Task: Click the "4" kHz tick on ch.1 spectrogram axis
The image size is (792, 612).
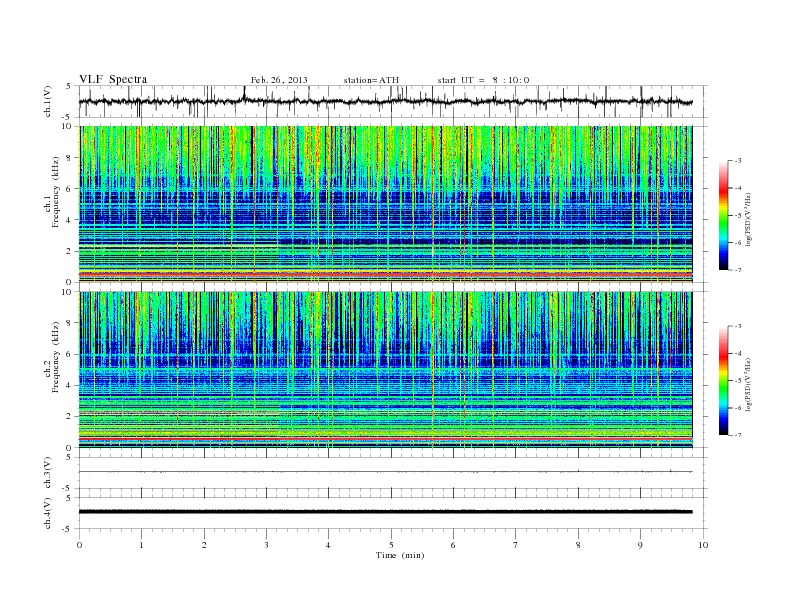Action: [x=70, y=220]
